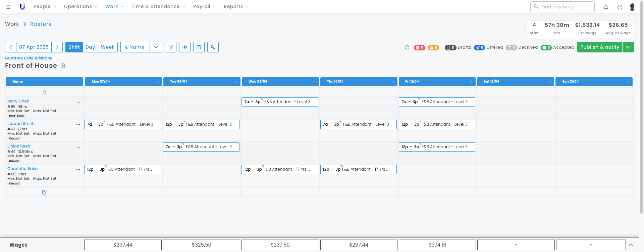Click the Find anything search field
644x252 pixels.
562,7
